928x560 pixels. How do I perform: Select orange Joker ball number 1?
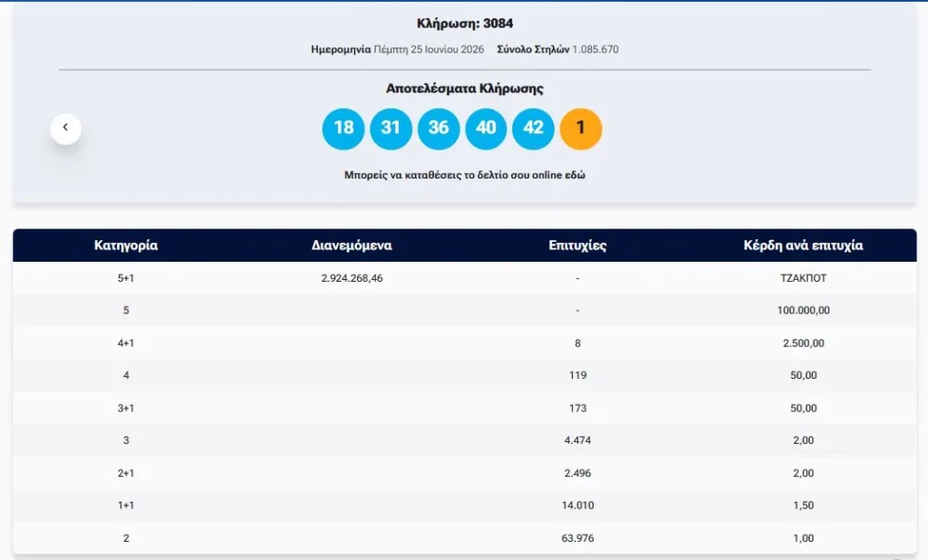581,129
